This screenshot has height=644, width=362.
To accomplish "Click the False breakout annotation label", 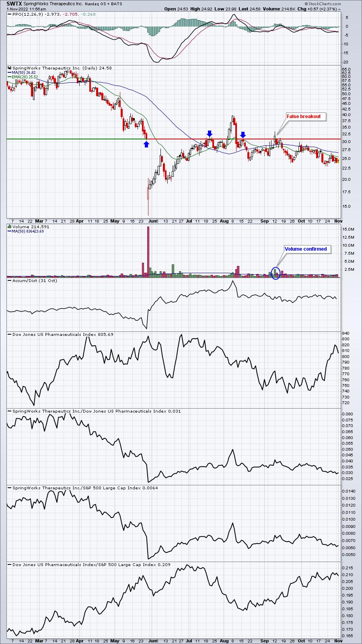I will click(304, 117).
